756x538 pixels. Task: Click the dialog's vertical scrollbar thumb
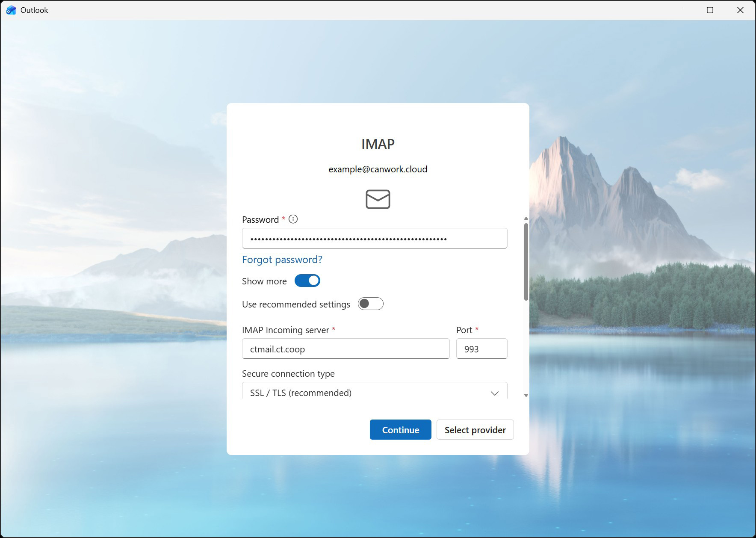click(x=526, y=261)
